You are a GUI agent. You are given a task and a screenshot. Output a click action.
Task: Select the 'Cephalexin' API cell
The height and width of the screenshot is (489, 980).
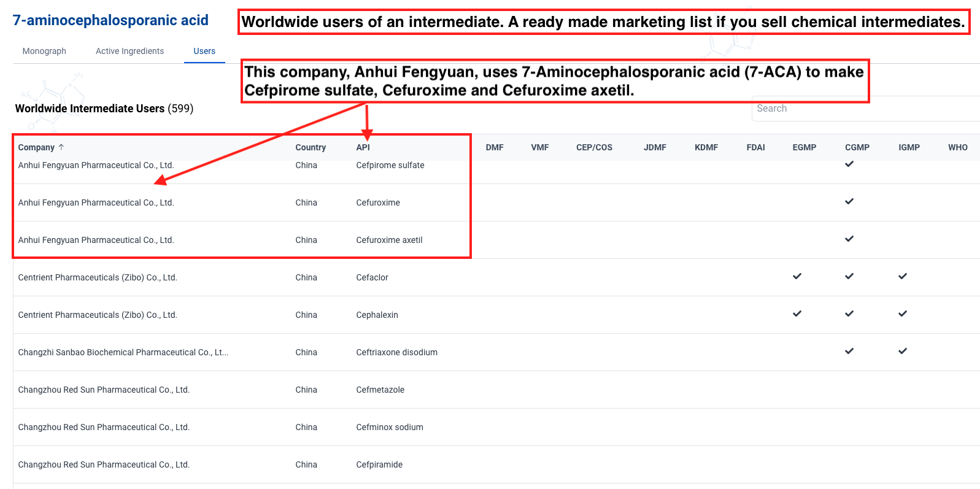pyautogui.click(x=377, y=315)
